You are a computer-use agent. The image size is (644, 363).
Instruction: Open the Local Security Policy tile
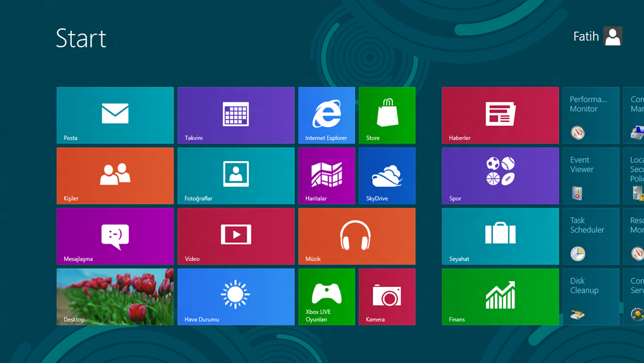coord(634,176)
